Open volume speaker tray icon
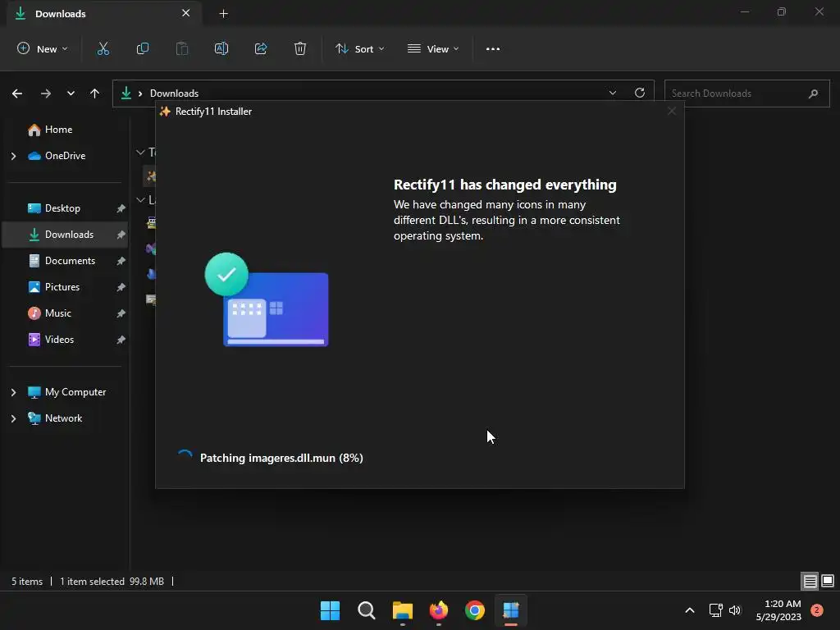Image resolution: width=840 pixels, height=630 pixels. (735, 610)
